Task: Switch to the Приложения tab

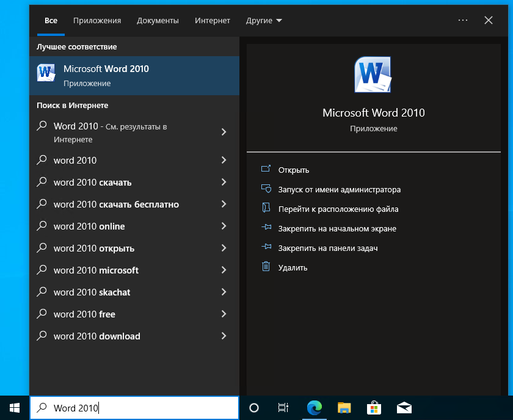Action: (97, 21)
